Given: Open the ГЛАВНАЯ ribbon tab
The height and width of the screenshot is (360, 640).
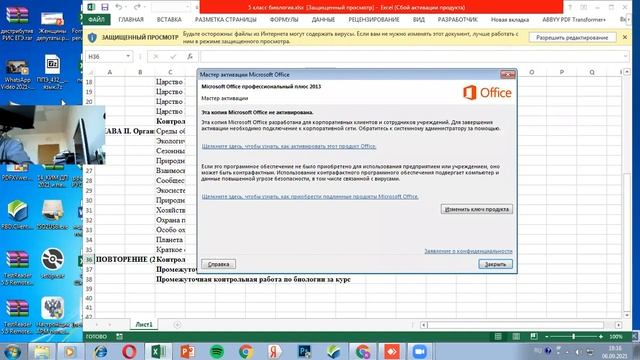Looking at the screenshot, I should point(131,19).
